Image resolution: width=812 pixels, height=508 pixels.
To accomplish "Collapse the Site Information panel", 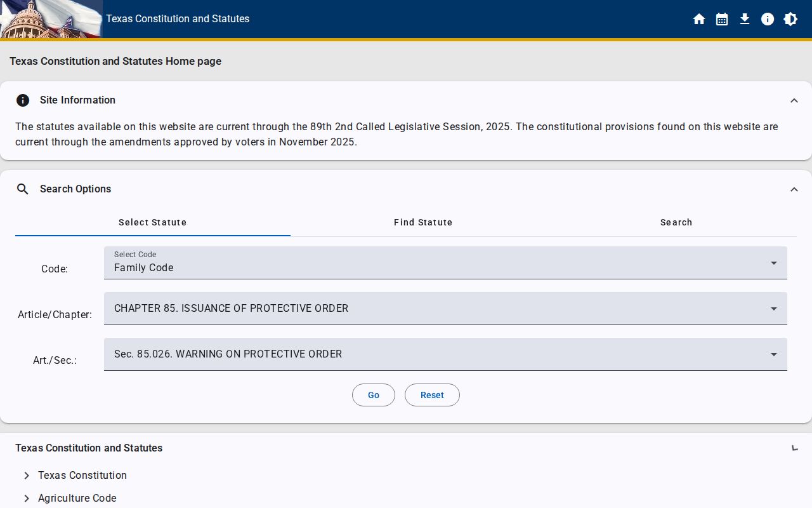I will pos(794,100).
